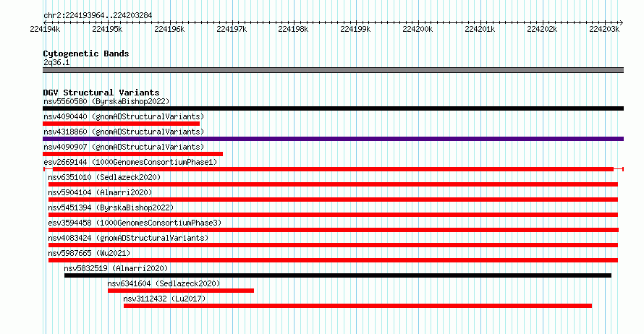Click the nsv5987665 red variant bar

(x=333, y=260)
